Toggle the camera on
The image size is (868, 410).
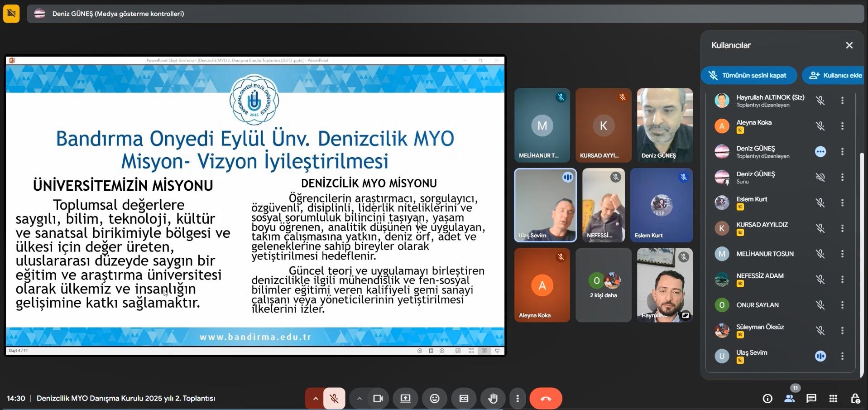coord(378,398)
